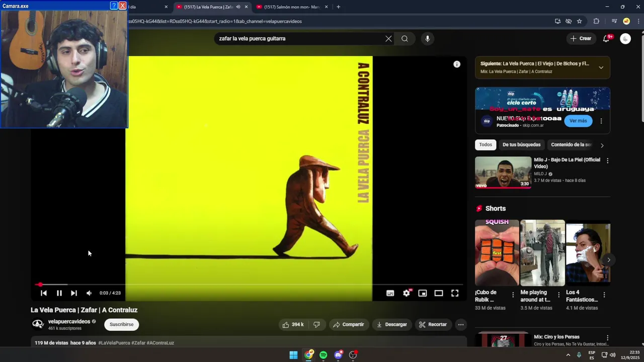The height and width of the screenshot is (362, 644).
Task: Open the velapuercavideos channel name
Action: 69,322
